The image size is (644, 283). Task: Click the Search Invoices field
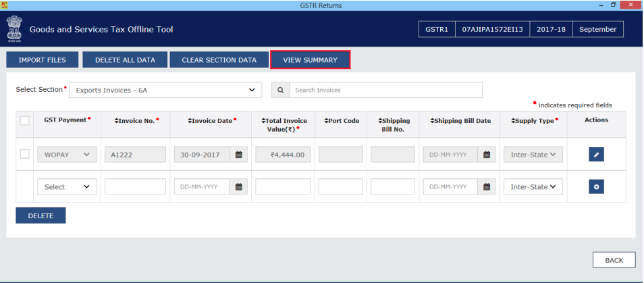point(385,90)
